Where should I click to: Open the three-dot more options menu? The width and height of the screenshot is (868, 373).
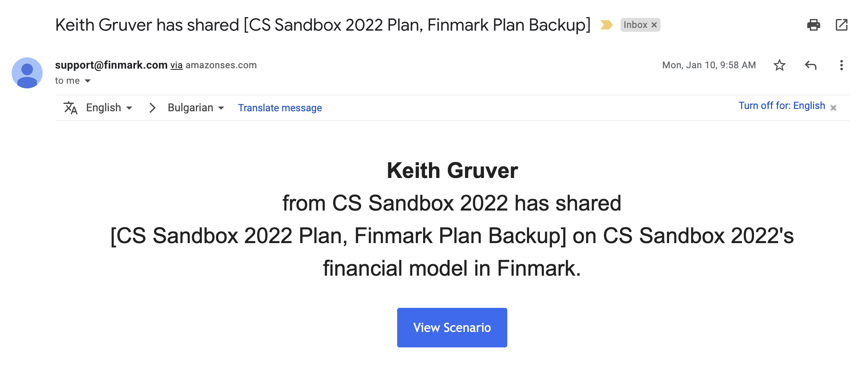click(841, 65)
